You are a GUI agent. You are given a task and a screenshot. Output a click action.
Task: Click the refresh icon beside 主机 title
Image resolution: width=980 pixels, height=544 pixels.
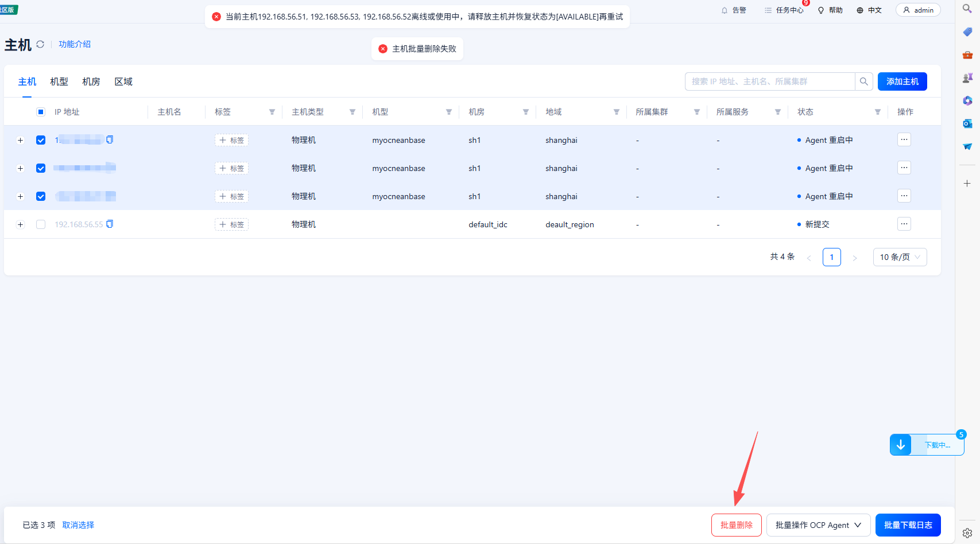(x=40, y=44)
